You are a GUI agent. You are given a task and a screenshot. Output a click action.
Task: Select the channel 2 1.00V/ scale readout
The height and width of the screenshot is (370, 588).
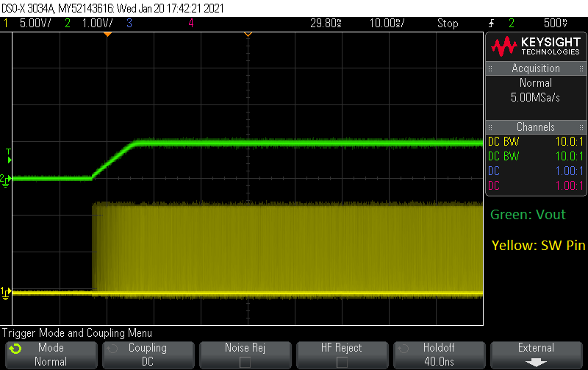click(x=98, y=24)
